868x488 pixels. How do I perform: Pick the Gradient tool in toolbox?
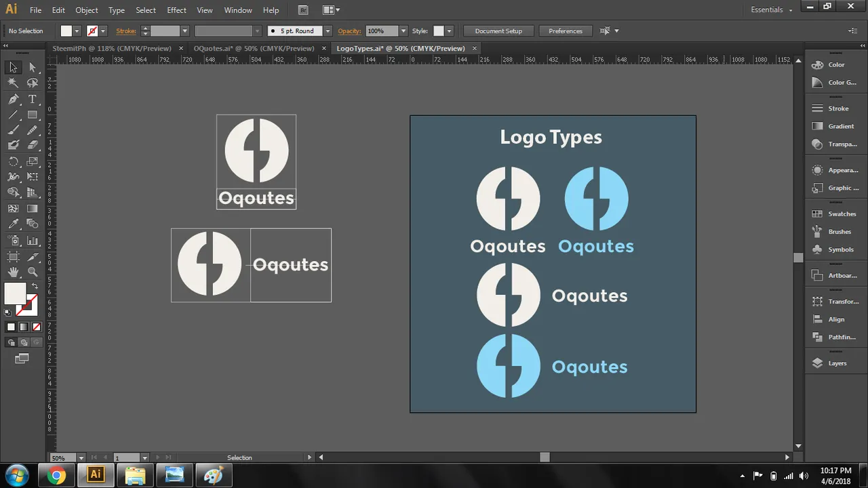point(32,209)
